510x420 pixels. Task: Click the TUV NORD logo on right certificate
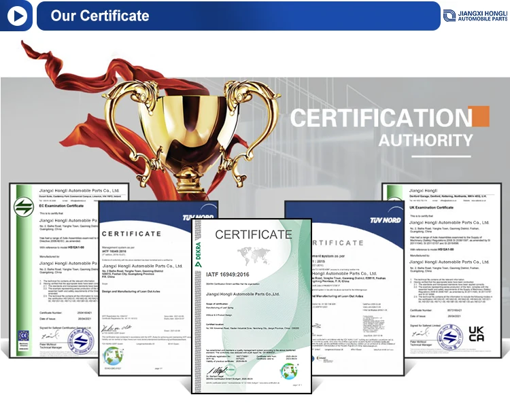point(386,220)
